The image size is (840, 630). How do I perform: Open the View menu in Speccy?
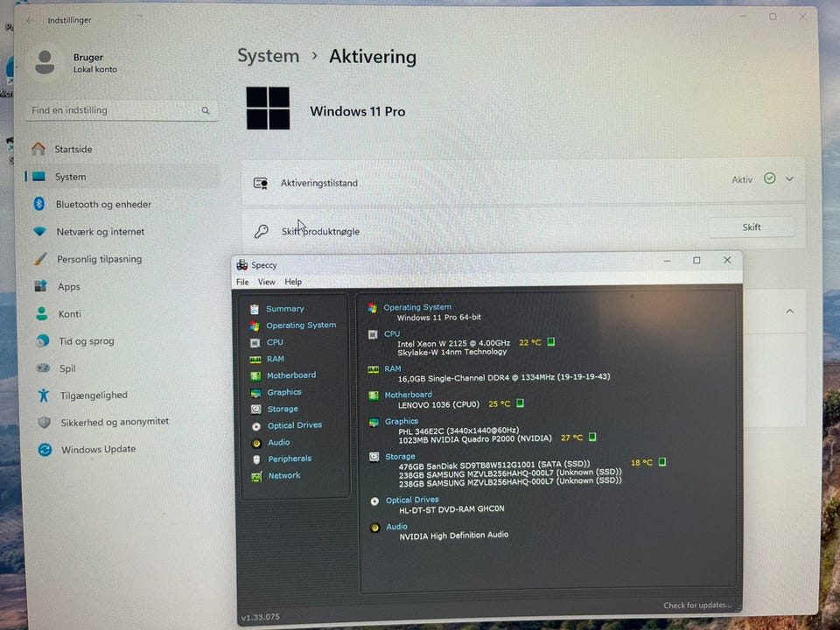[x=266, y=282]
